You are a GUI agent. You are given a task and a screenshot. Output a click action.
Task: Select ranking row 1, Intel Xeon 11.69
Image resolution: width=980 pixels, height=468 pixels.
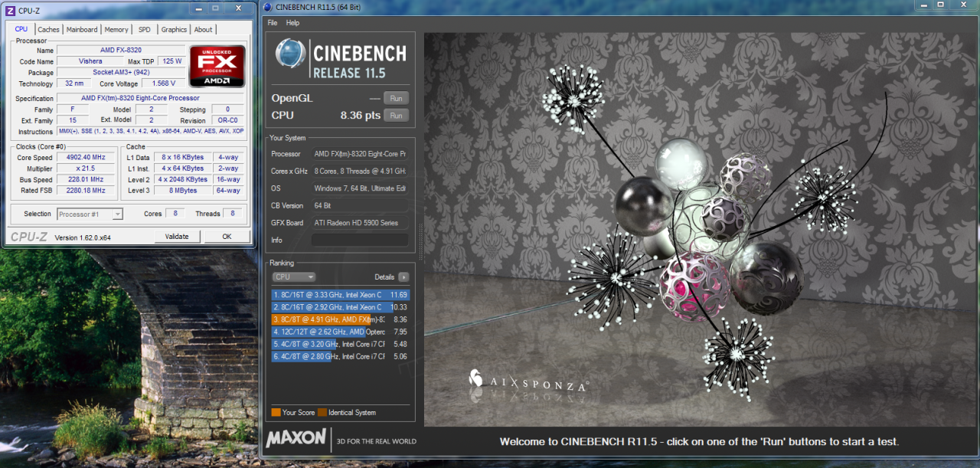pyautogui.click(x=341, y=295)
